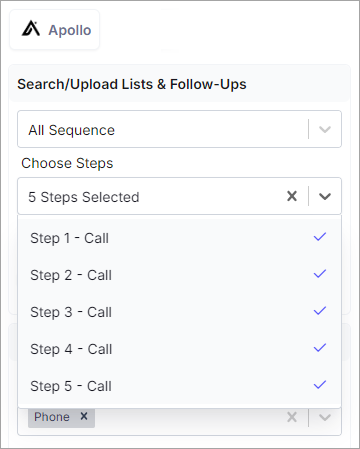Viewport: 360px width, 449px height.
Task: Deselect the Step 2 - Call option
Action: coord(180,275)
